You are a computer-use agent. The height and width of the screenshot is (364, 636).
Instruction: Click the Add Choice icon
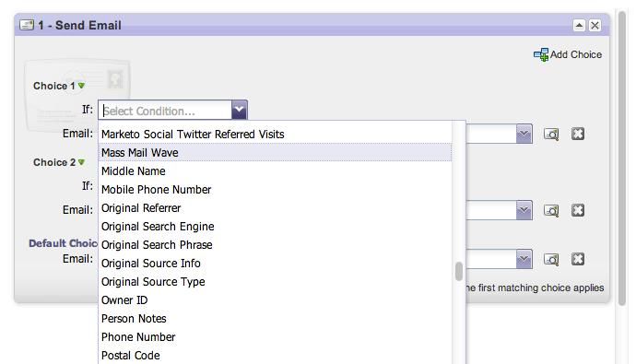tap(541, 54)
